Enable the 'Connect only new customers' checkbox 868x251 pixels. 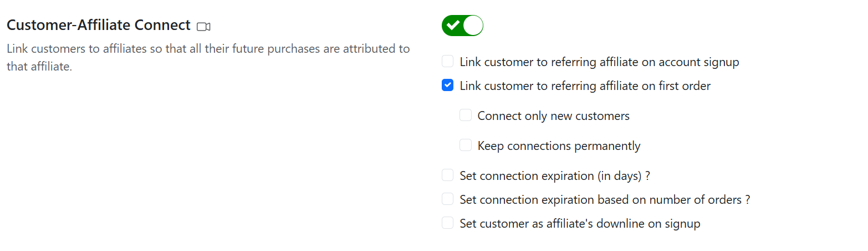click(x=466, y=116)
